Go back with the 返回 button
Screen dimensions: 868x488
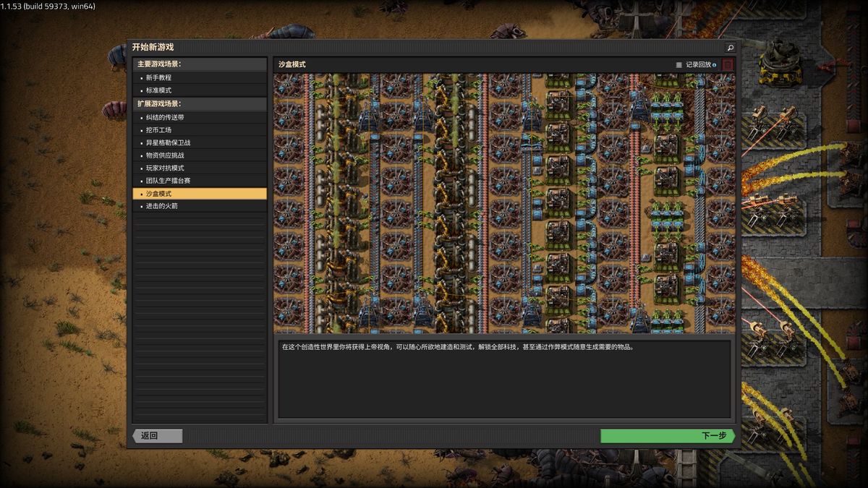coord(158,436)
